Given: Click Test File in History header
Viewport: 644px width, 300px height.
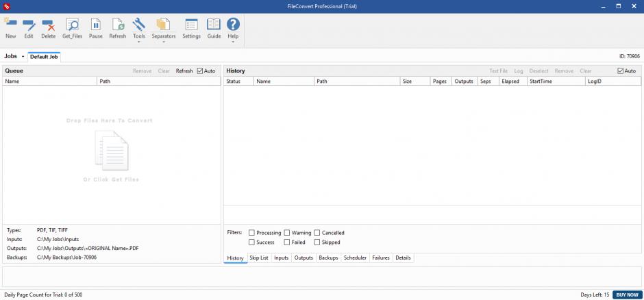Looking at the screenshot, I should pyautogui.click(x=498, y=71).
